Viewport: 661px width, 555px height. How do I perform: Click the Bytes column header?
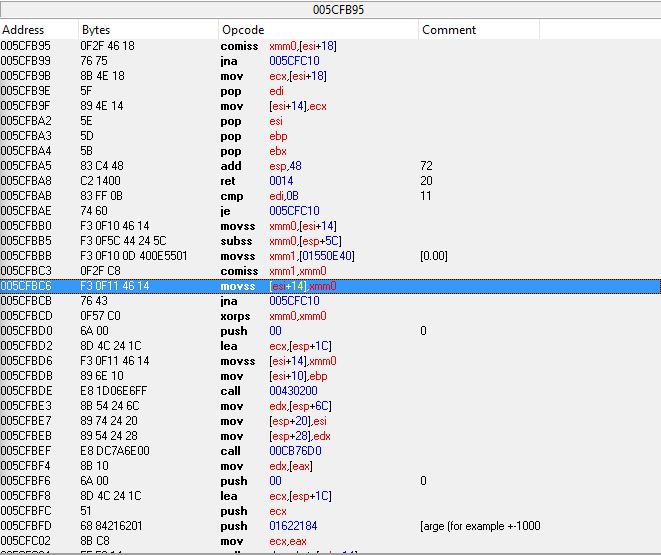[x=96, y=30]
